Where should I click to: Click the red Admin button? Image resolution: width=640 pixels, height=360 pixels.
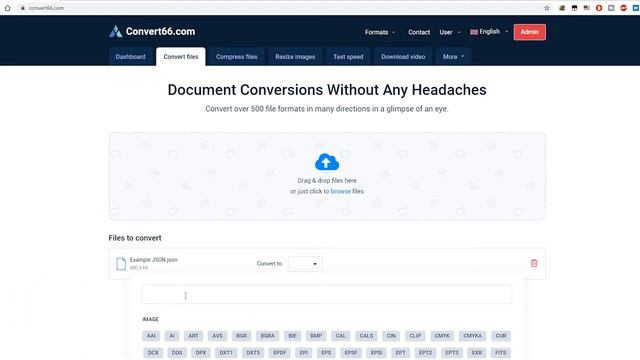tap(529, 32)
